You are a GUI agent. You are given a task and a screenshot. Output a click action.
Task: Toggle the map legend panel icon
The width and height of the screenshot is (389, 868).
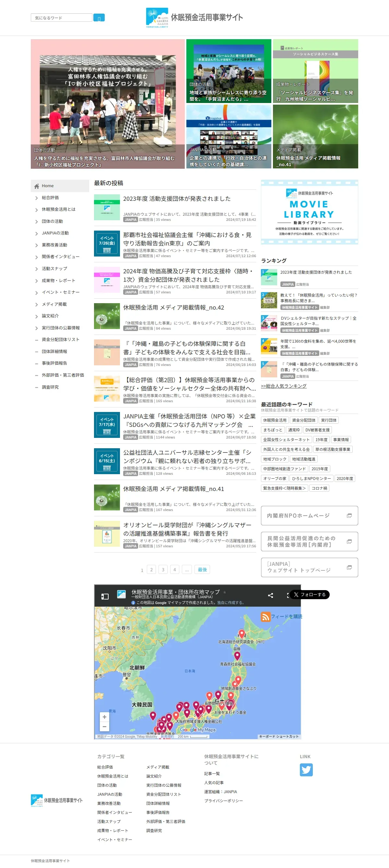(105, 596)
